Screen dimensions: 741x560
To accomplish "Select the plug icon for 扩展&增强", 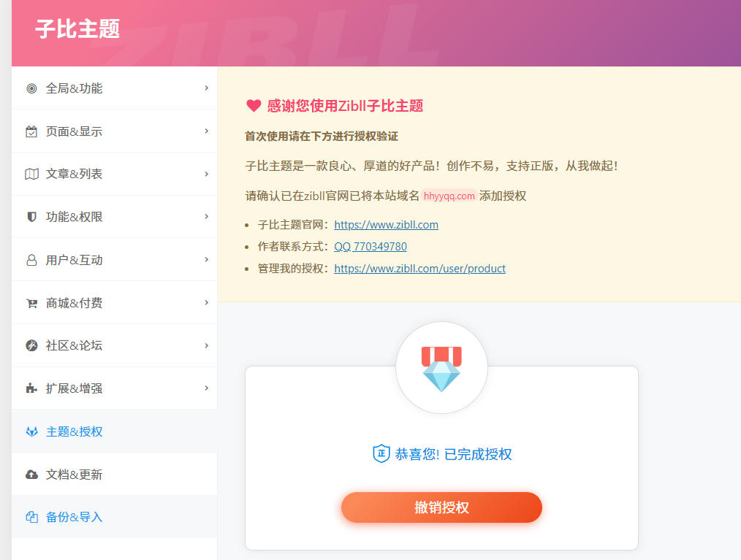I will point(31,388).
